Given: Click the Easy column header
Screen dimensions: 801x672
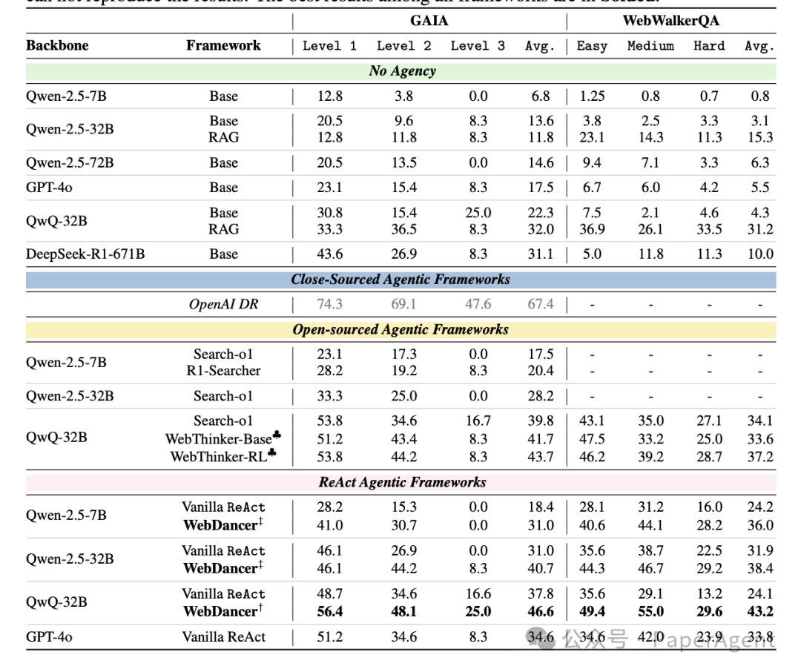Looking at the screenshot, I should pos(592,46).
